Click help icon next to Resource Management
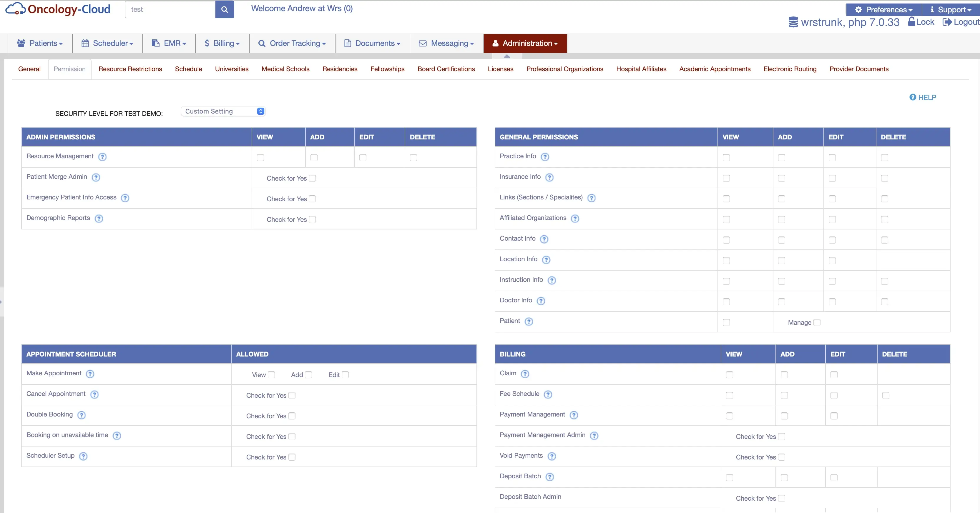The image size is (980, 513). pyautogui.click(x=102, y=157)
